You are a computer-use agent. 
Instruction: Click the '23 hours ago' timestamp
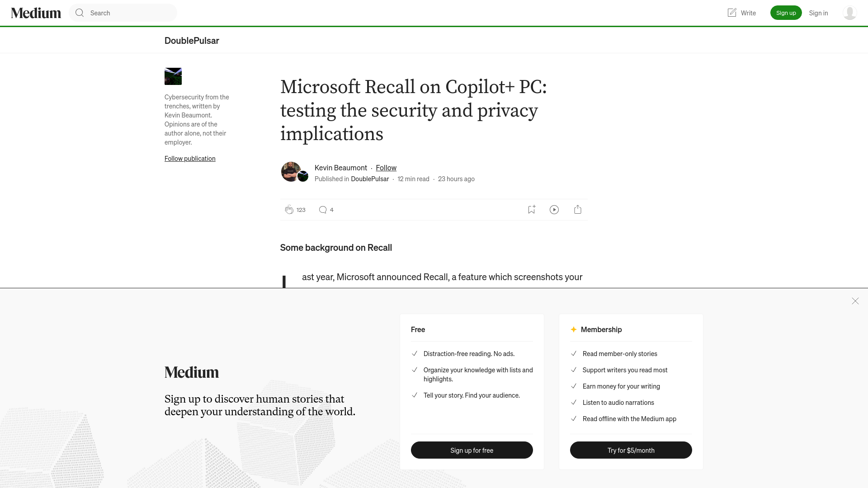click(456, 179)
